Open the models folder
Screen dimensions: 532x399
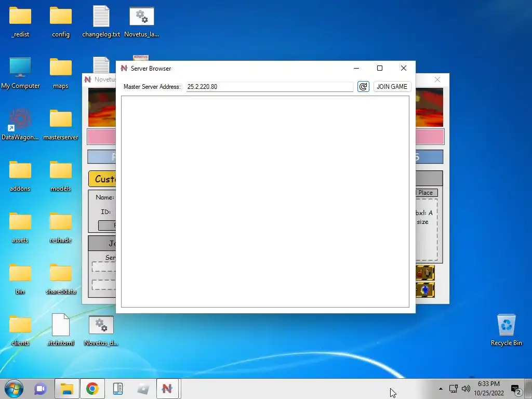click(61, 176)
